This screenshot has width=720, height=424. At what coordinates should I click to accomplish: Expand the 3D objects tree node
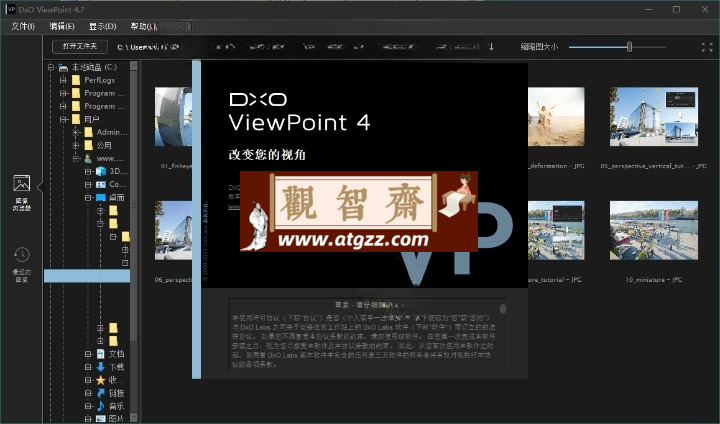click(88, 171)
